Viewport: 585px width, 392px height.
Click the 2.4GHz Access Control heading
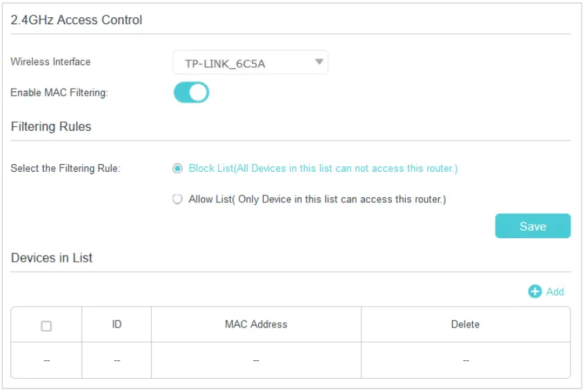click(x=76, y=20)
